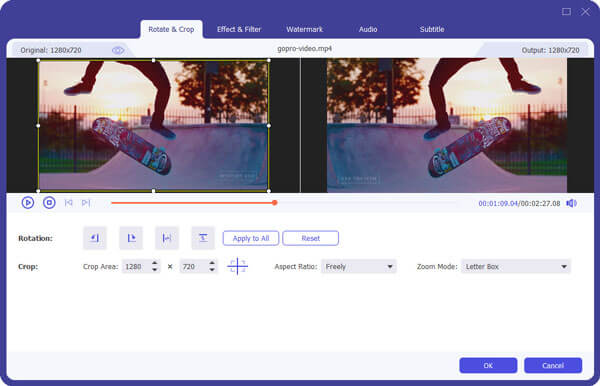
Task: Reset rotation and crop settings
Action: 310,238
